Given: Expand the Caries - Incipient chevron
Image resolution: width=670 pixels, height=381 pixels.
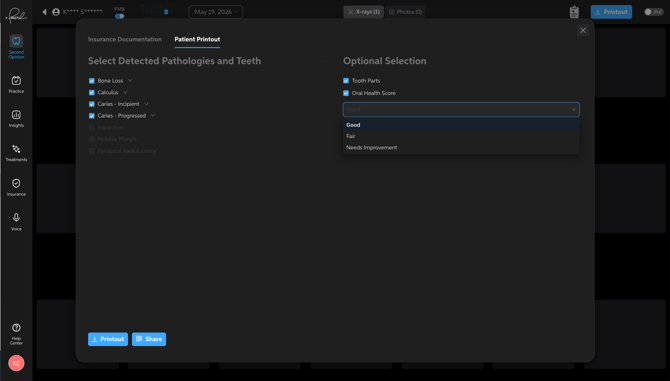Looking at the screenshot, I should [x=146, y=104].
